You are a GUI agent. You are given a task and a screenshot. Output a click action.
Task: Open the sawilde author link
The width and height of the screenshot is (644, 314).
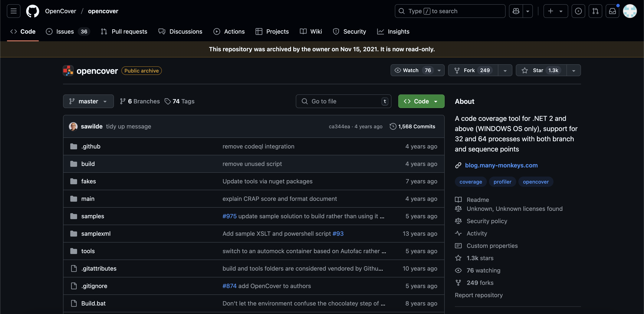92,126
